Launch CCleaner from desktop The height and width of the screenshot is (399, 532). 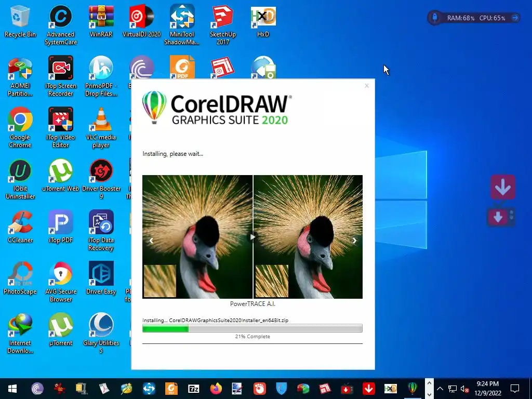click(20, 228)
